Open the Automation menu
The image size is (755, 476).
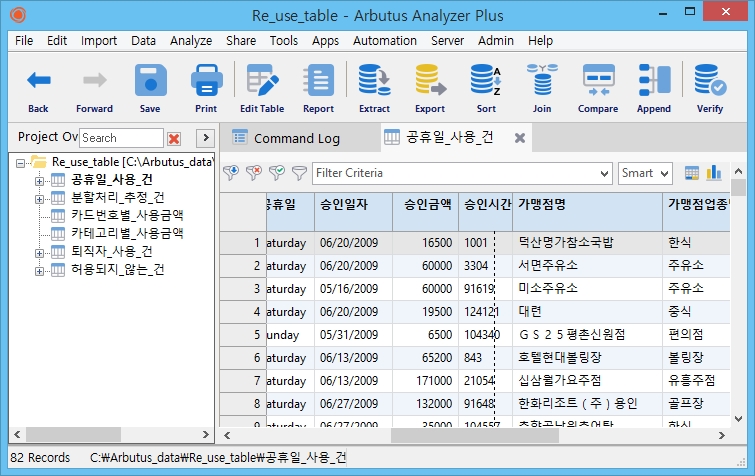coord(385,40)
